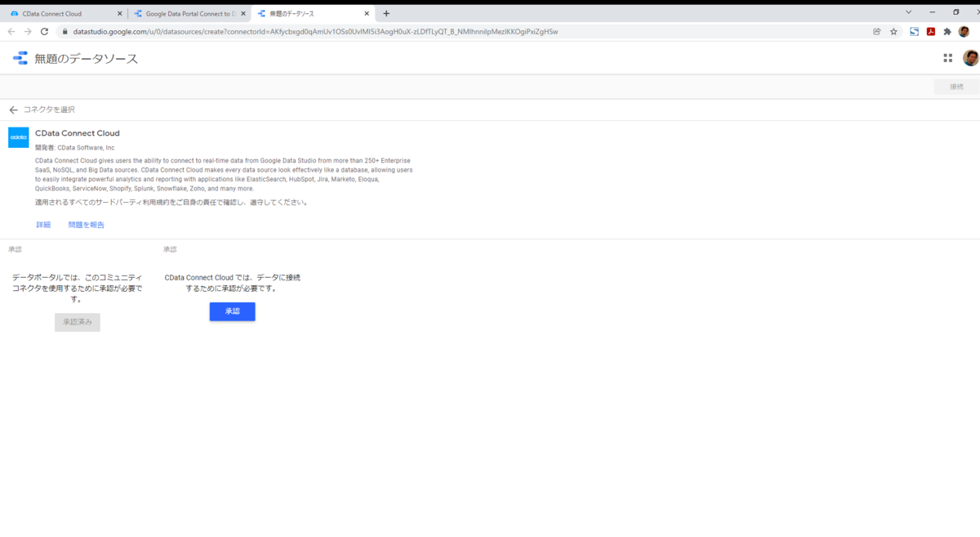Close the 無題のデータソース tab

point(367,14)
